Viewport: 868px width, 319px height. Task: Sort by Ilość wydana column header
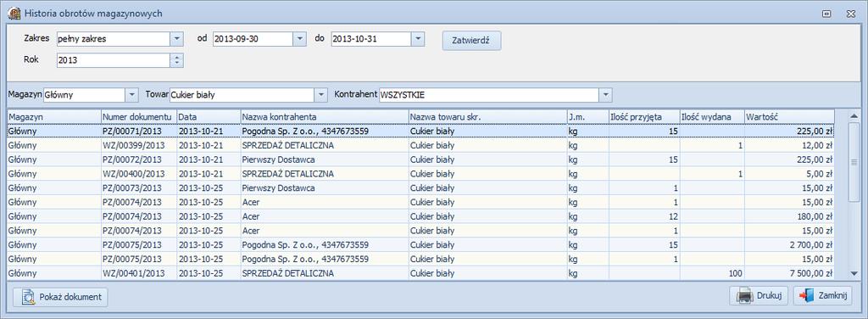712,117
